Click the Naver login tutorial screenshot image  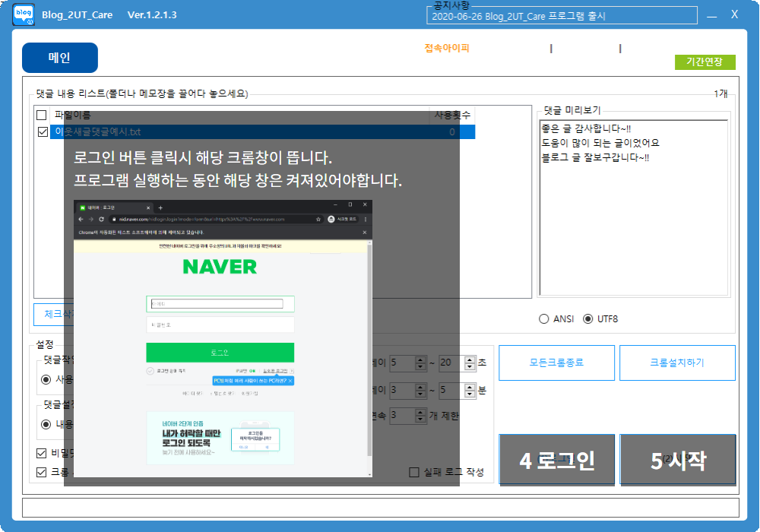pos(223,338)
